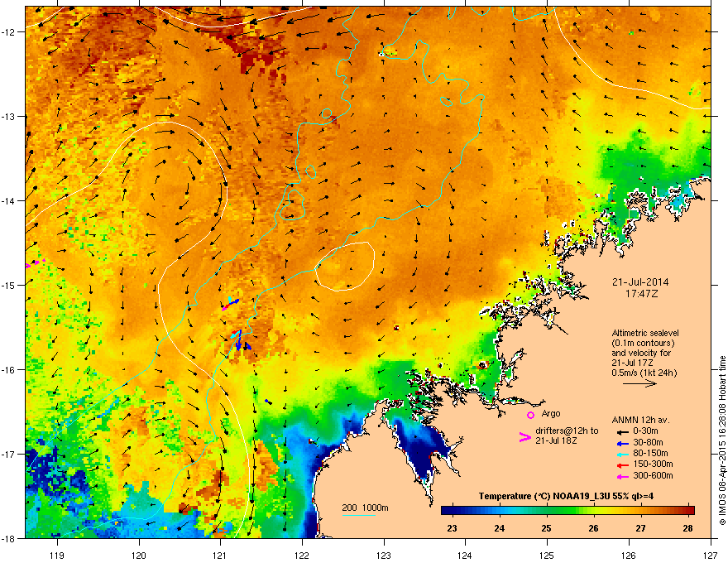The image size is (728, 563).
Task: Click the cyan 80-150m arrow in ANMN legend
Action: pyautogui.click(x=623, y=454)
